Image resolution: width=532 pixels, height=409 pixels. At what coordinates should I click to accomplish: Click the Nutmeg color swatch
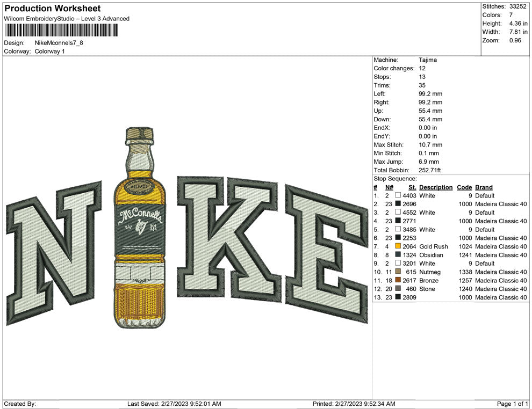[x=398, y=272]
